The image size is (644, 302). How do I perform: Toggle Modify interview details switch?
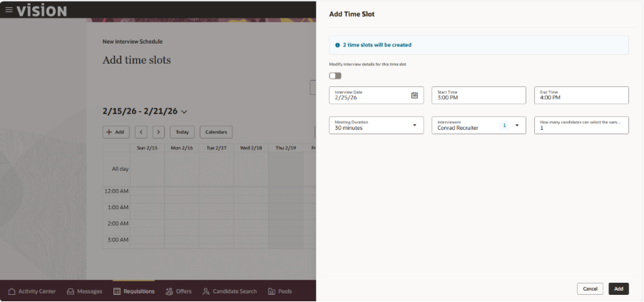click(335, 76)
